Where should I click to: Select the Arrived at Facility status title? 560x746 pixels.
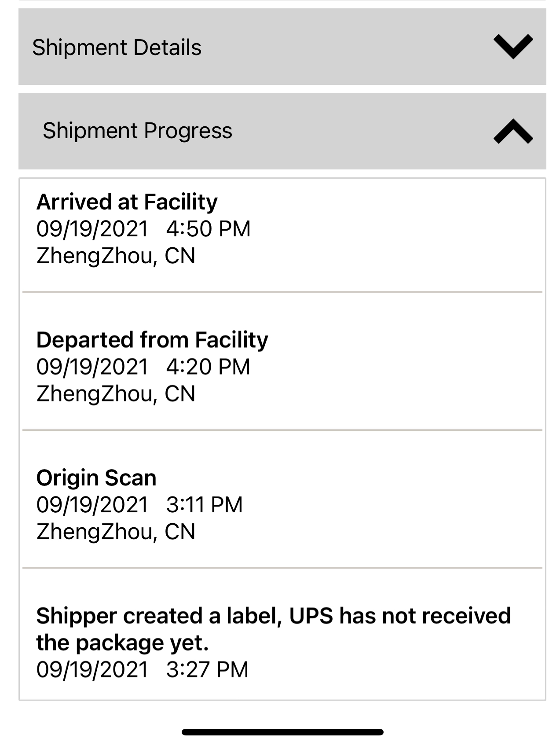tap(127, 202)
